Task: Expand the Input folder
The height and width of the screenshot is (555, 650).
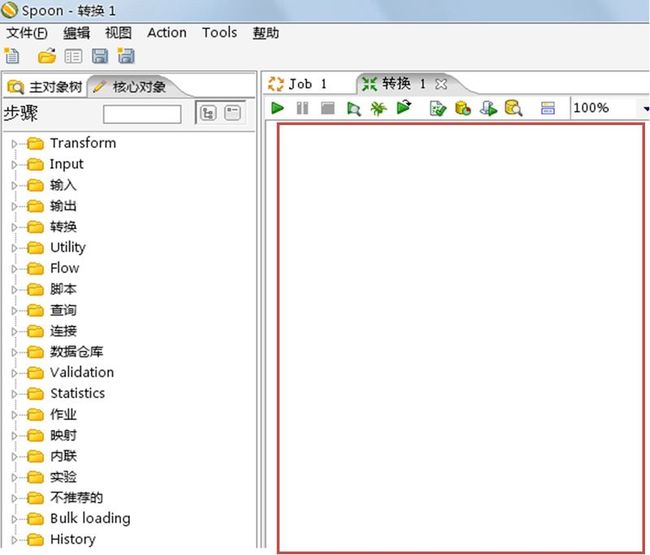Action: [14, 165]
